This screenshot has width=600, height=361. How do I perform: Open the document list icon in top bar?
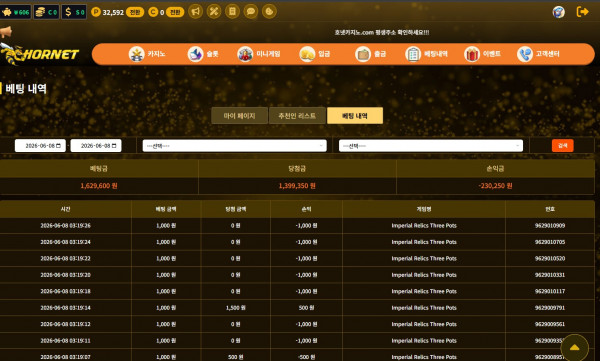point(232,11)
